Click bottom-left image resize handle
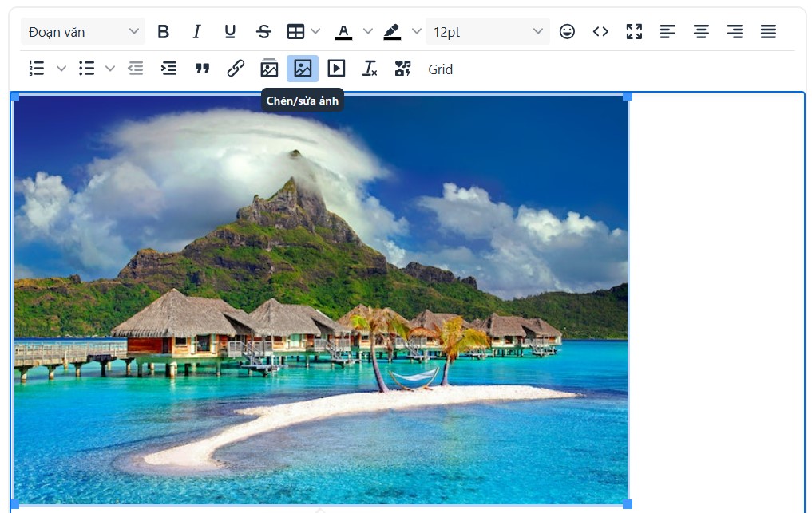 14,504
